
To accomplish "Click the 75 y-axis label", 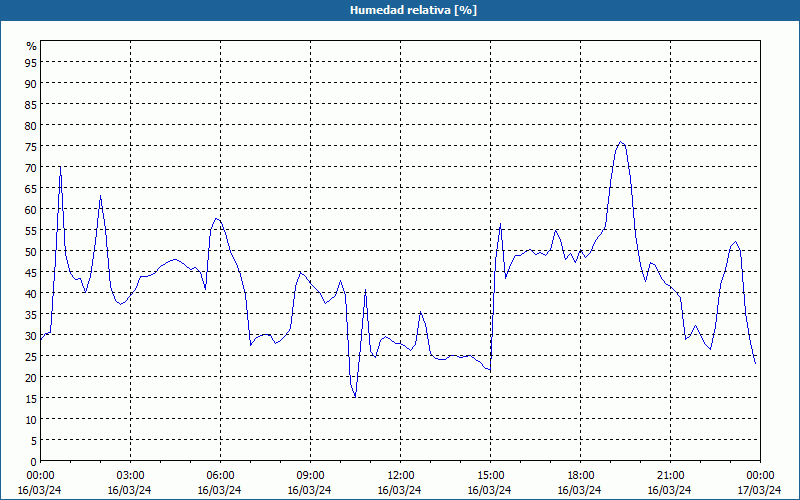I will 31,147.
